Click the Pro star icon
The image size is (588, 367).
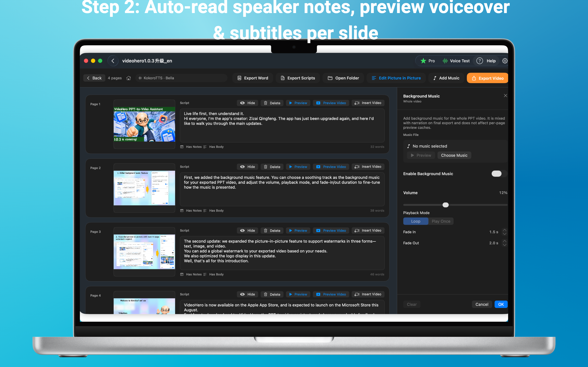point(423,61)
